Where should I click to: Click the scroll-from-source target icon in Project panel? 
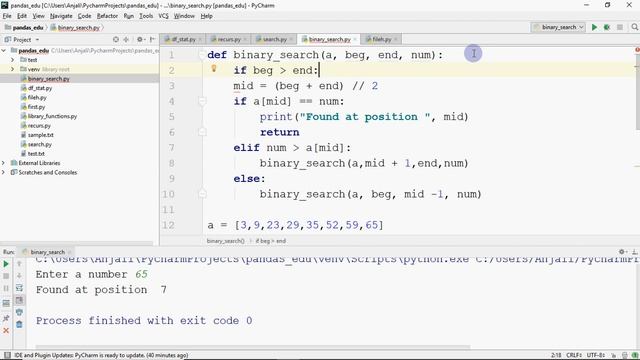[x=116, y=40]
